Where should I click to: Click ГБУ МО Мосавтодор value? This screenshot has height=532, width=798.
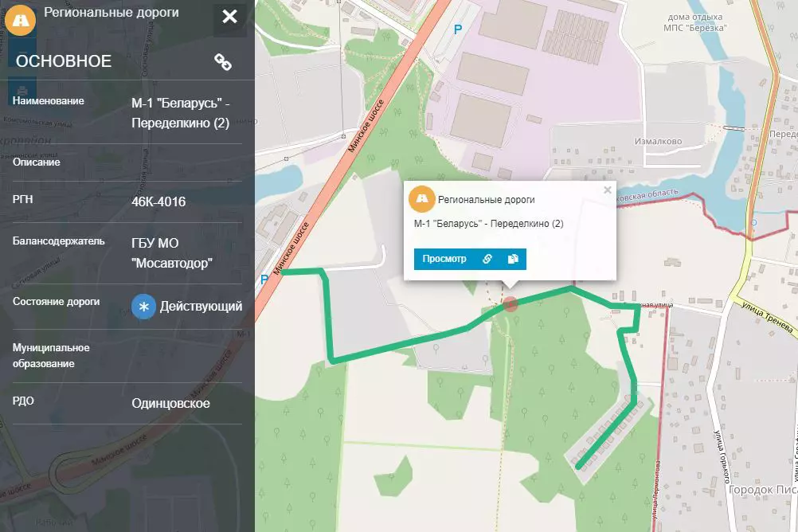[172, 253]
